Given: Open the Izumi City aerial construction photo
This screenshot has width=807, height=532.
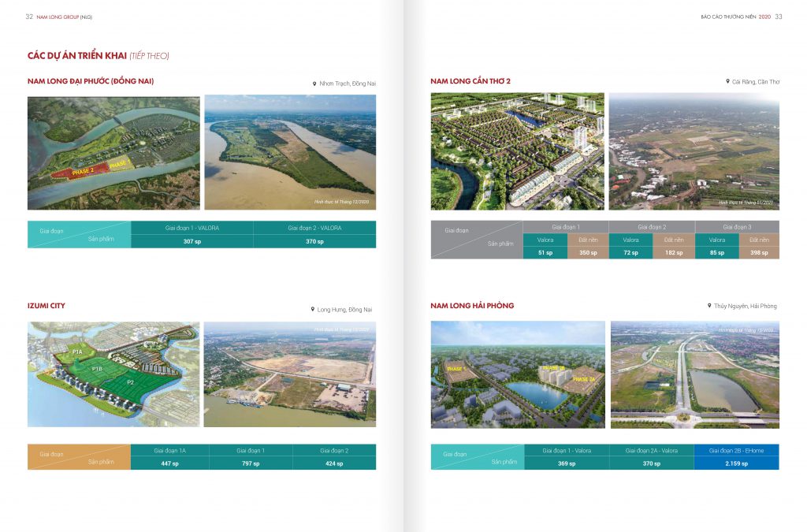Looking at the screenshot, I should coord(290,374).
